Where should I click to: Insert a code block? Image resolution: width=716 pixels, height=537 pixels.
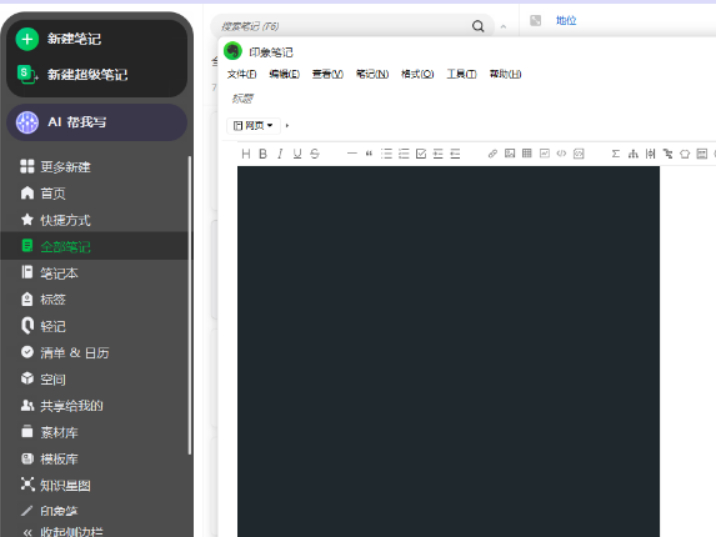[579, 154]
